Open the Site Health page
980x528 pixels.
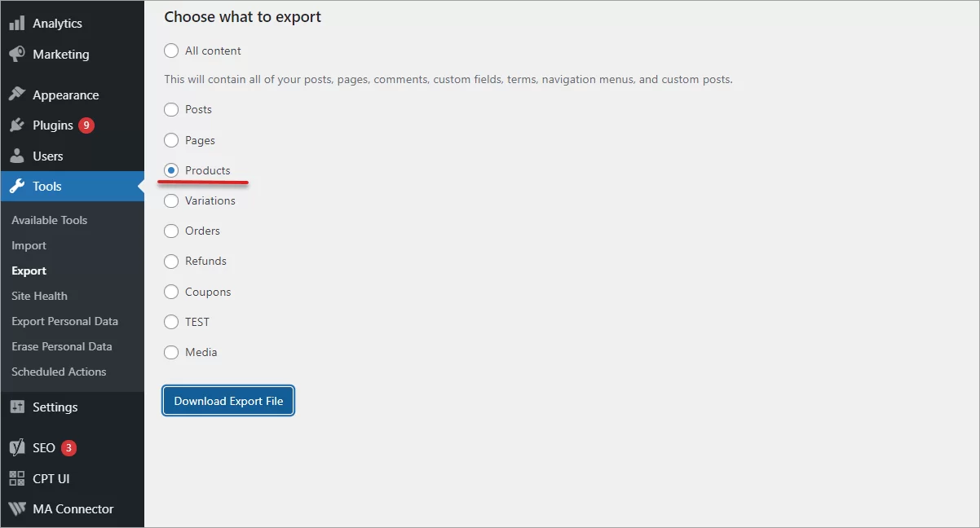[39, 295]
